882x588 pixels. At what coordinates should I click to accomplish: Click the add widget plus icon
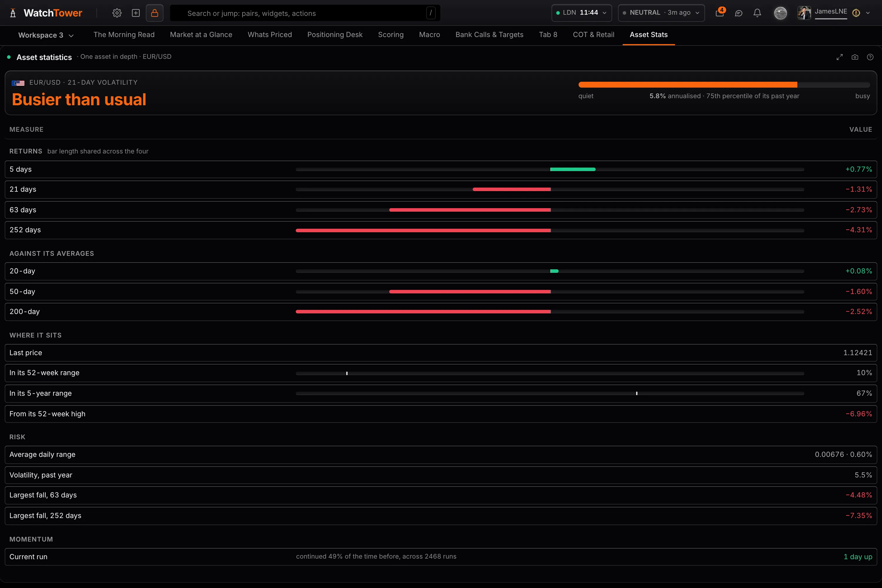[136, 13]
